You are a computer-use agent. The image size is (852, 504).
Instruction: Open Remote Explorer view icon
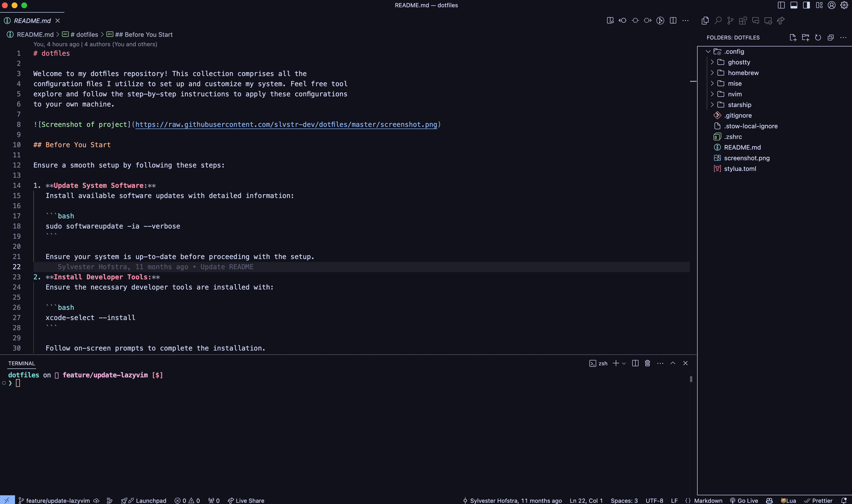tap(768, 21)
